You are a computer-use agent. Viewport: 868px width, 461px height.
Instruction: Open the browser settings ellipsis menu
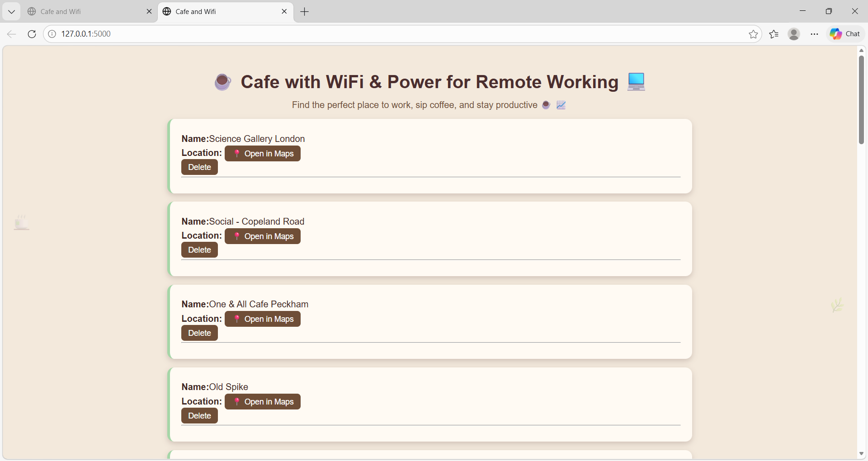[x=814, y=34]
